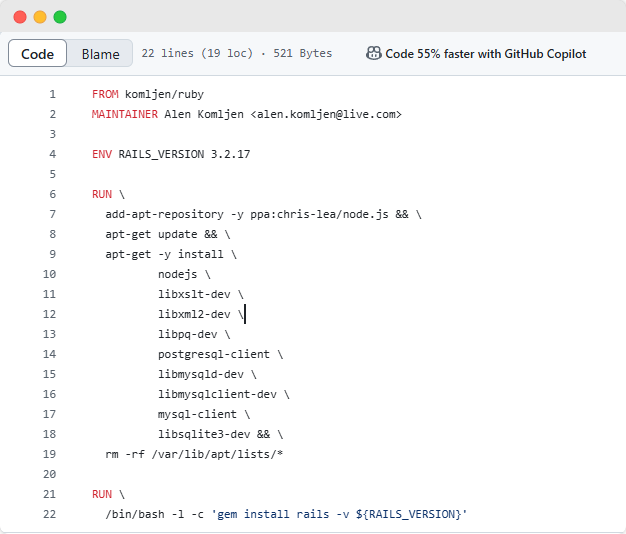The width and height of the screenshot is (626, 534).
Task: Select line number 22
Action: click(x=50, y=514)
